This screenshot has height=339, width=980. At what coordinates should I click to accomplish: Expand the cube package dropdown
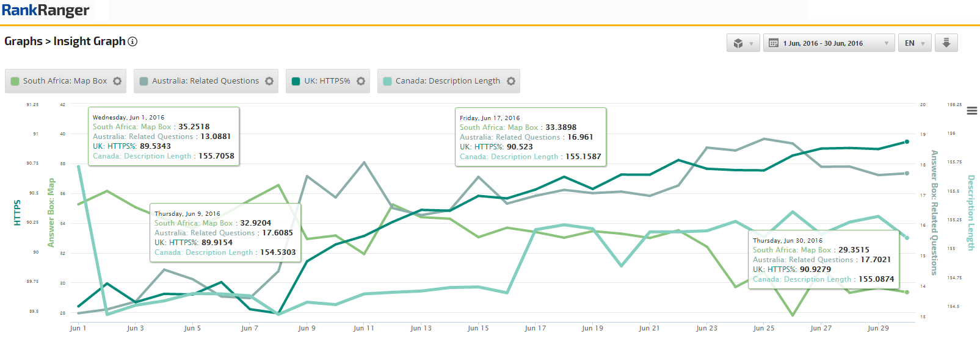[x=743, y=43]
